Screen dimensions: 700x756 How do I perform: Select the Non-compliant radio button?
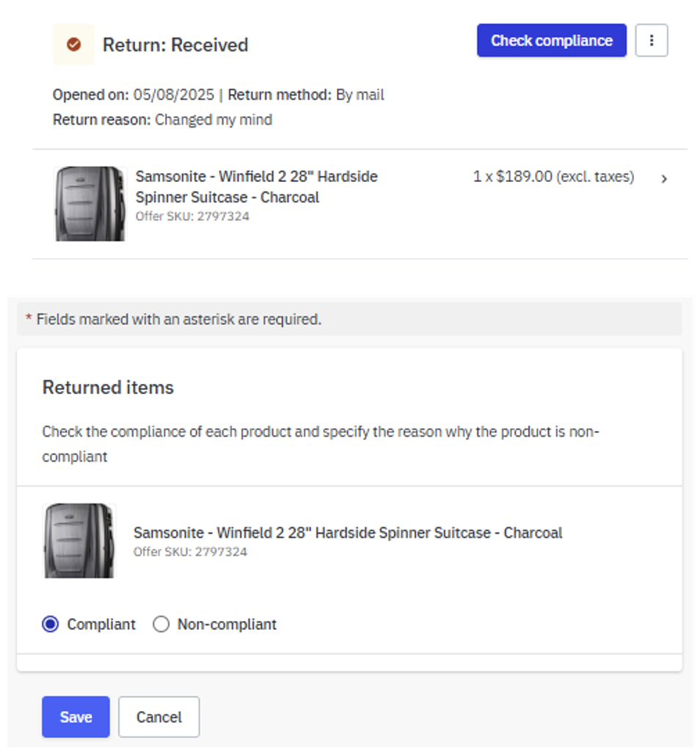(x=161, y=624)
